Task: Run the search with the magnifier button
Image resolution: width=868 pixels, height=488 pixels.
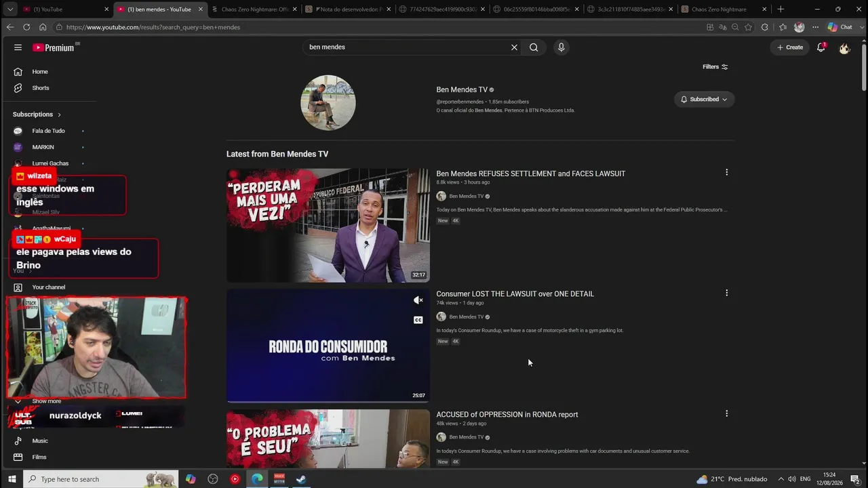Action: click(534, 47)
